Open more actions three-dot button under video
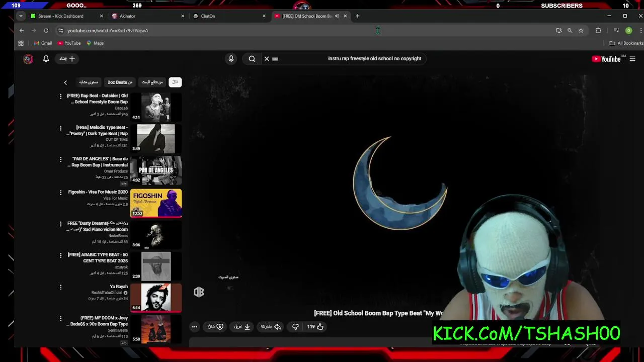644x362 pixels. 194,327
